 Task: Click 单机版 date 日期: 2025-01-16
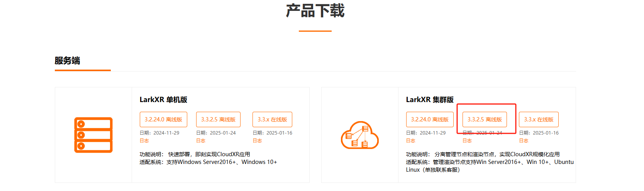pos(272,133)
